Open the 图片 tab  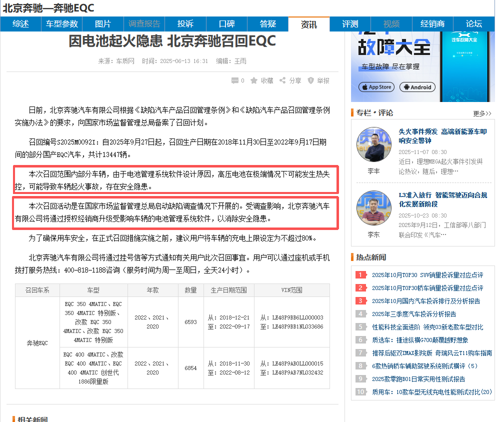coord(103,24)
